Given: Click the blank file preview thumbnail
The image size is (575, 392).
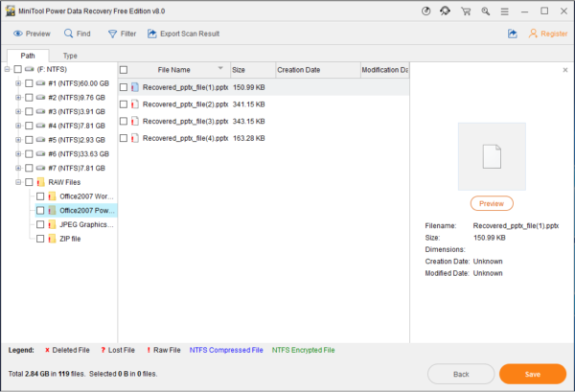Looking at the screenshot, I should 492,156.
